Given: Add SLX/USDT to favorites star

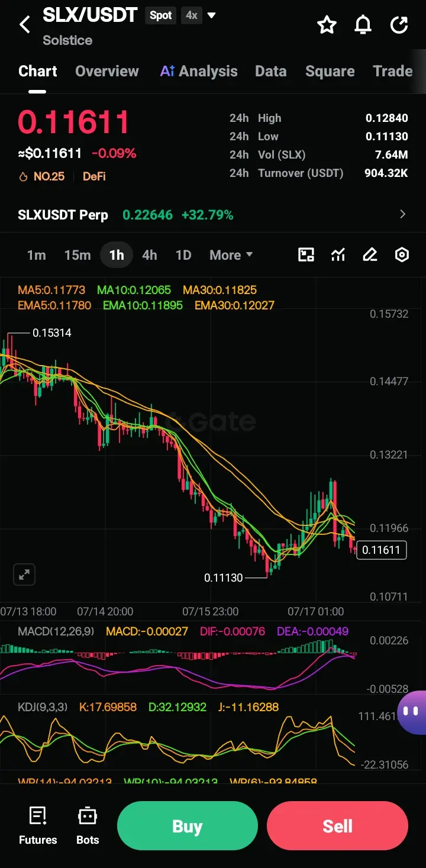Looking at the screenshot, I should coord(327,25).
